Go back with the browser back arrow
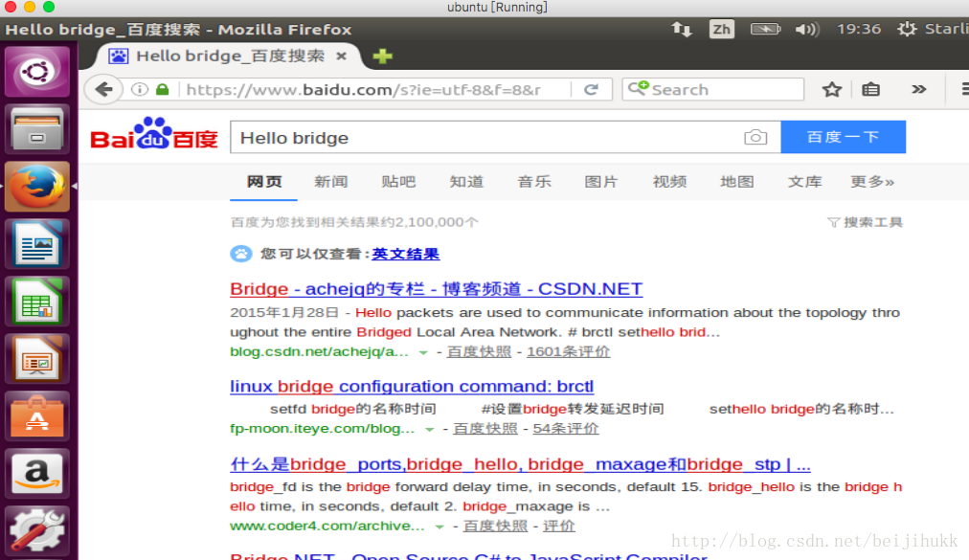 point(103,90)
